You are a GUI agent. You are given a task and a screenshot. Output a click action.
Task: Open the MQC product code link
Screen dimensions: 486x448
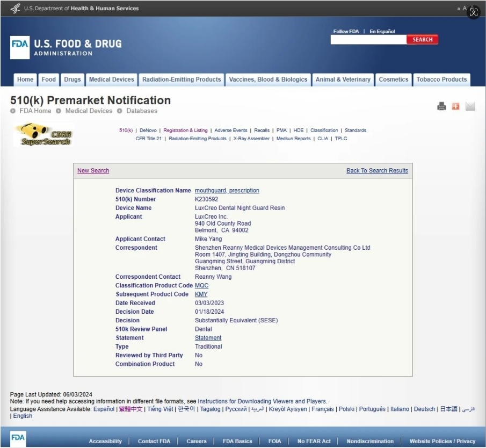pyautogui.click(x=201, y=286)
